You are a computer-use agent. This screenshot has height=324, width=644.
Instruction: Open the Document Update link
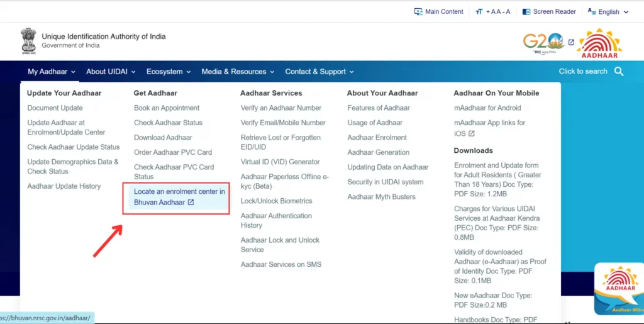(x=55, y=108)
